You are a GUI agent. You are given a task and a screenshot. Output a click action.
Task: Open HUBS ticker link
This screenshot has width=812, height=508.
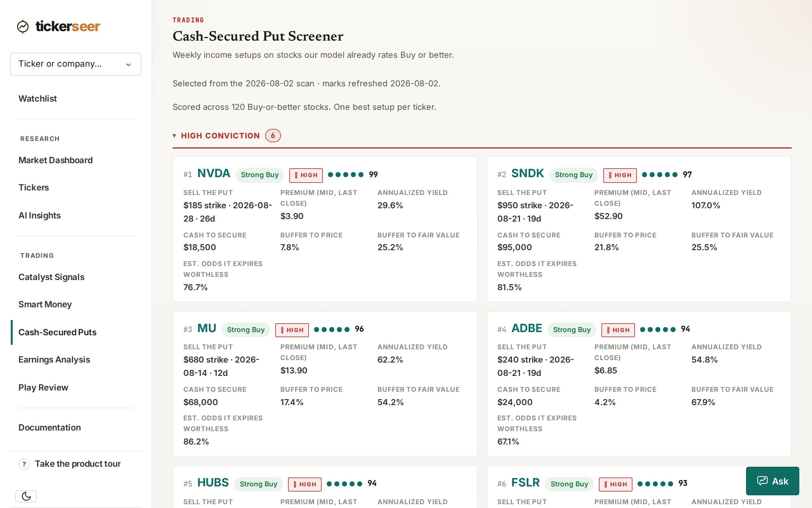coord(213,483)
